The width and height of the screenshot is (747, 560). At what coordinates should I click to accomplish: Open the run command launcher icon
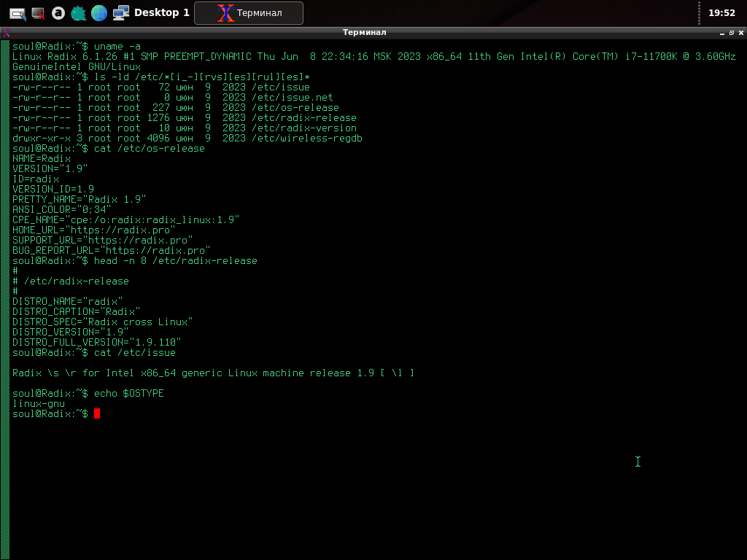pyautogui.click(x=18, y=13)
